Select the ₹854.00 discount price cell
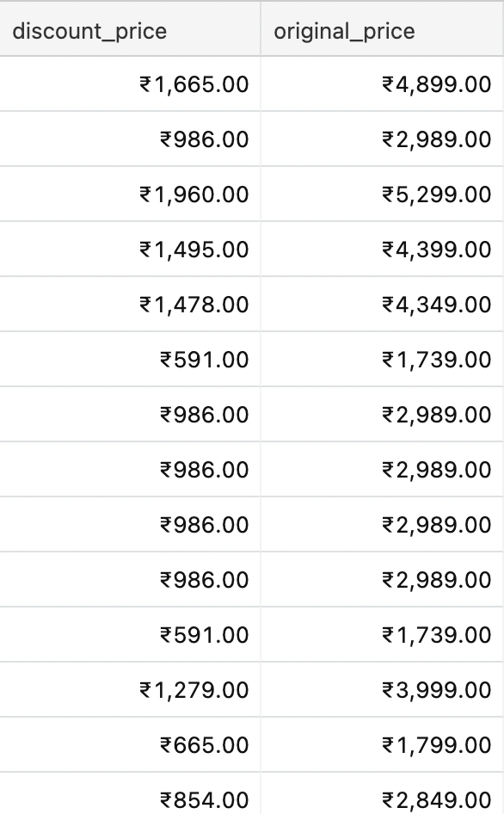The width and height of the screenshot is (504, 814). pos(130,794)
